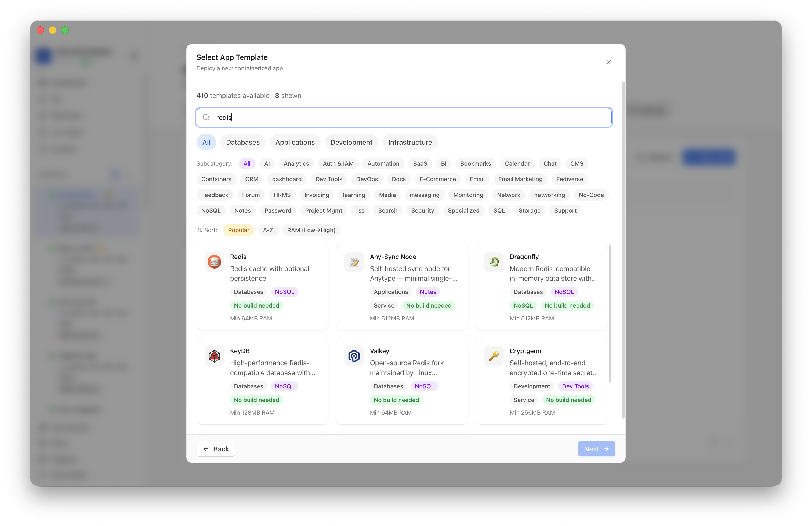
Task: Click the search magnifier icon
Action: pyautogui.click(x=206, y=117)
